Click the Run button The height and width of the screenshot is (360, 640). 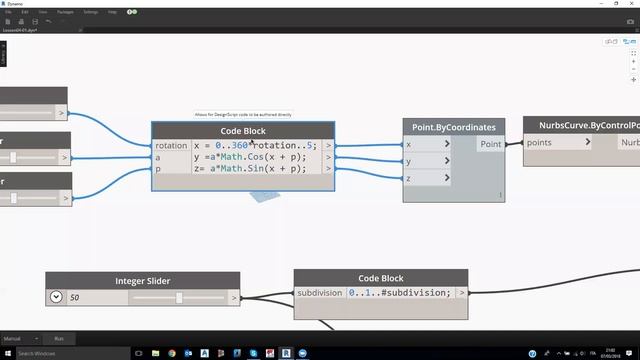59,339
